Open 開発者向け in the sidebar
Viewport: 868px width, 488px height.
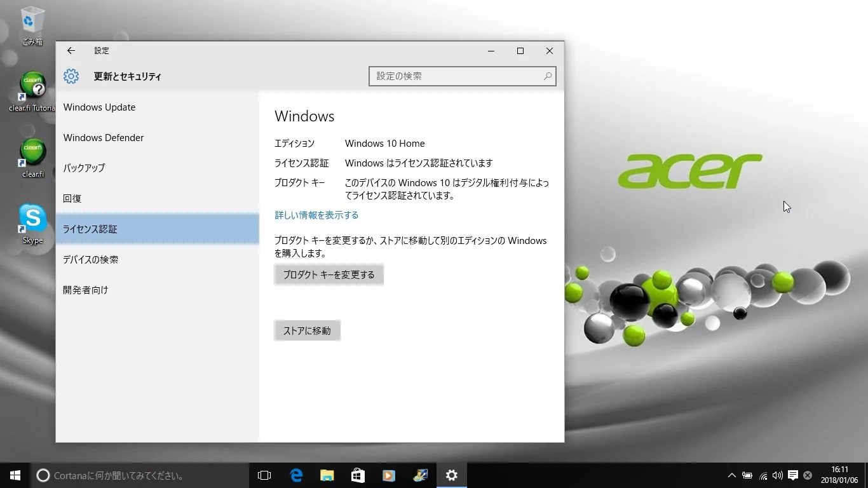pos(157,290)
